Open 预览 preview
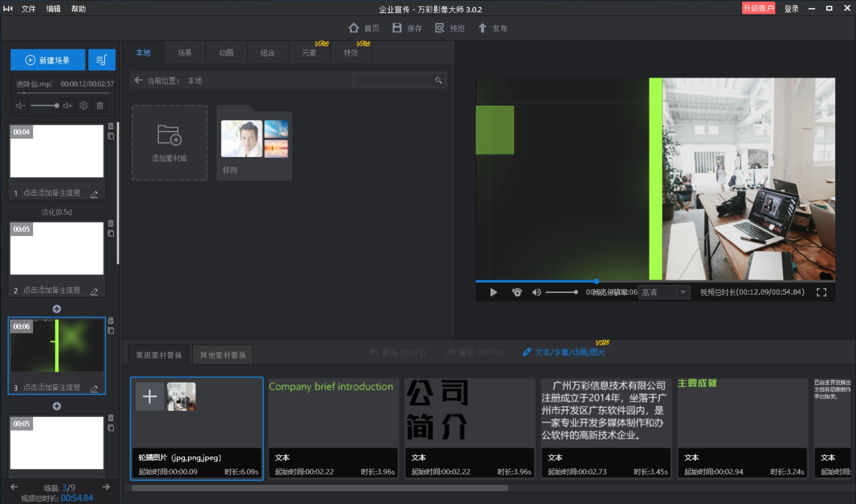This screenshot has height=504, width=856. (450, 28)
